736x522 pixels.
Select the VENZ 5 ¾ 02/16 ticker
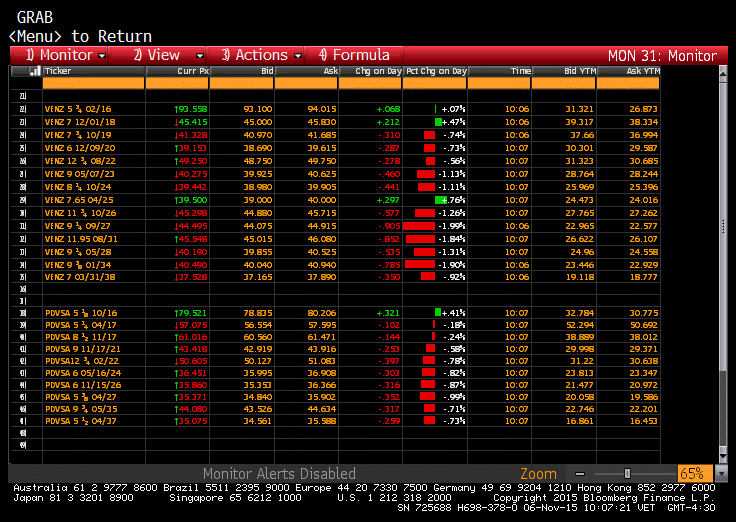click(x=78, y=109)
